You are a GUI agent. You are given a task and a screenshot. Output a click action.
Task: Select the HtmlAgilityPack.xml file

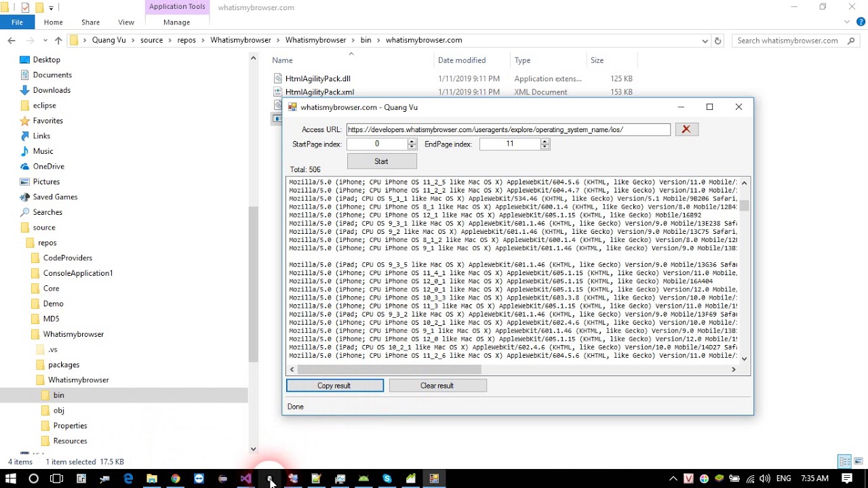tap(319, 92)
